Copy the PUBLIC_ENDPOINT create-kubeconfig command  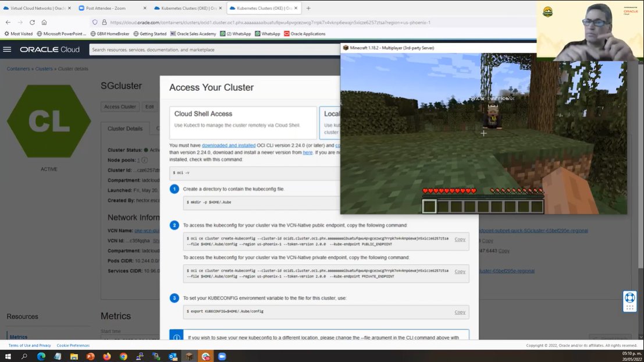(x=460, y=239)
